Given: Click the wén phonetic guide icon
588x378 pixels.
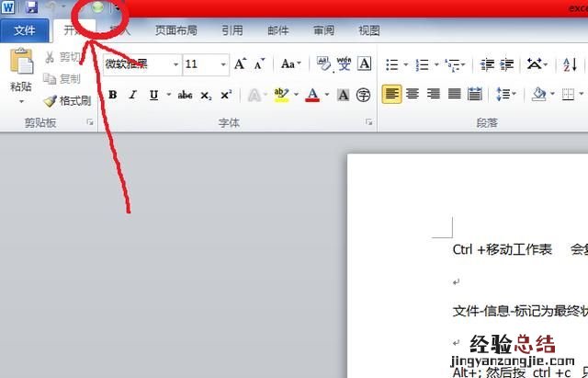Looking at the screenshot, I should [x=344, y=63].
